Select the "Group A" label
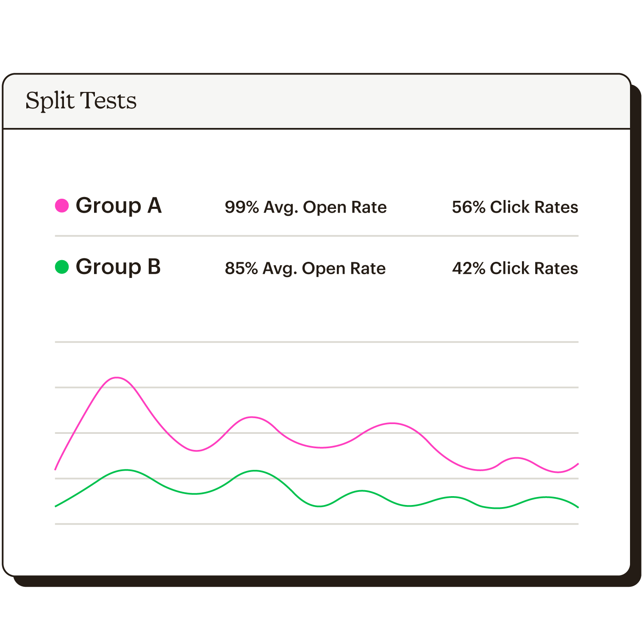 [x=119, y=206]
